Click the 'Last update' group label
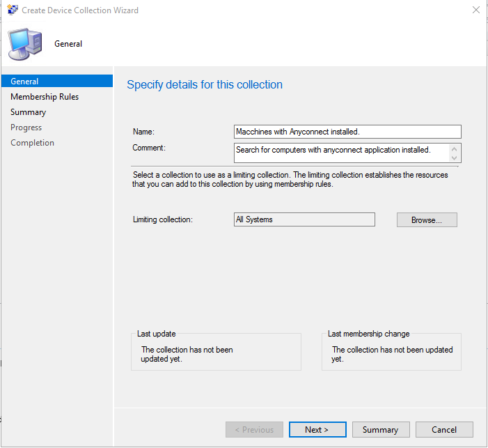The image size is (488, 448). 156,334
